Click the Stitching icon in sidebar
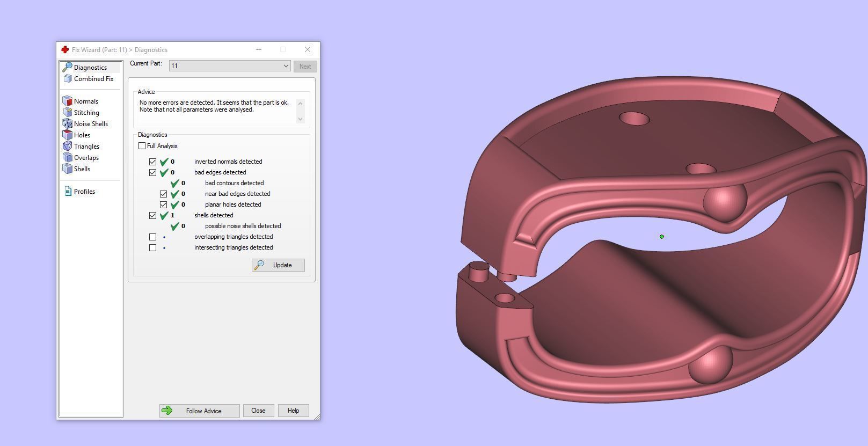Viewport: 868px width, 446px height. [67, 112]
